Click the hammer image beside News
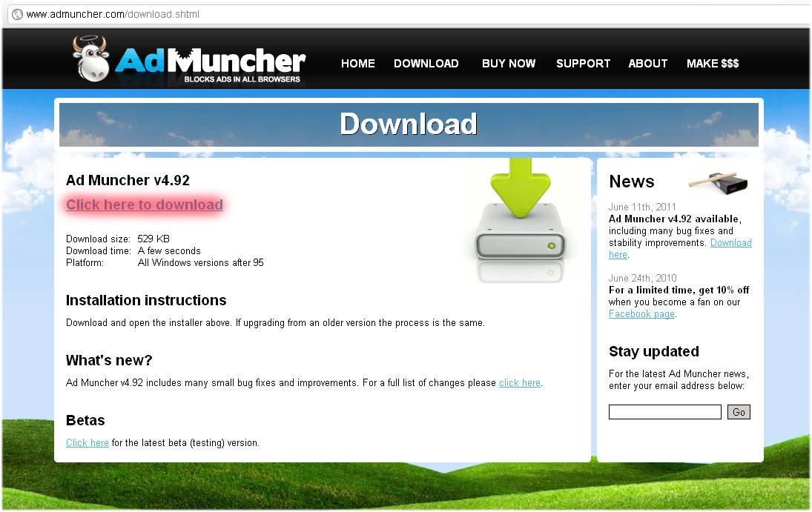The image size is (812, 512). [719, 182]
